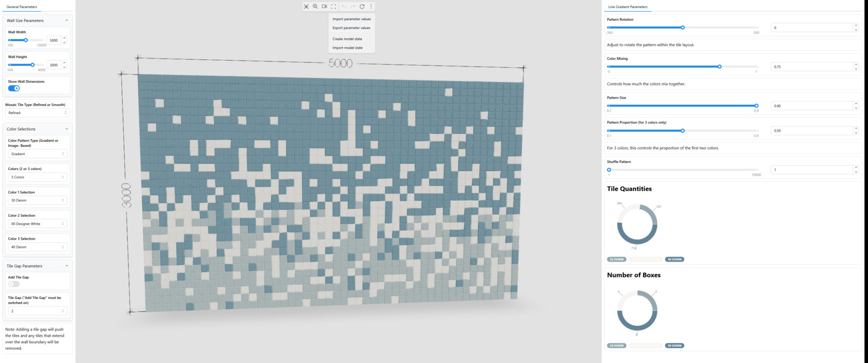Click the zoom extents icon in viewport toolbar
The height and width of the screenshot is (363, 868).
(x=306, y=7)
